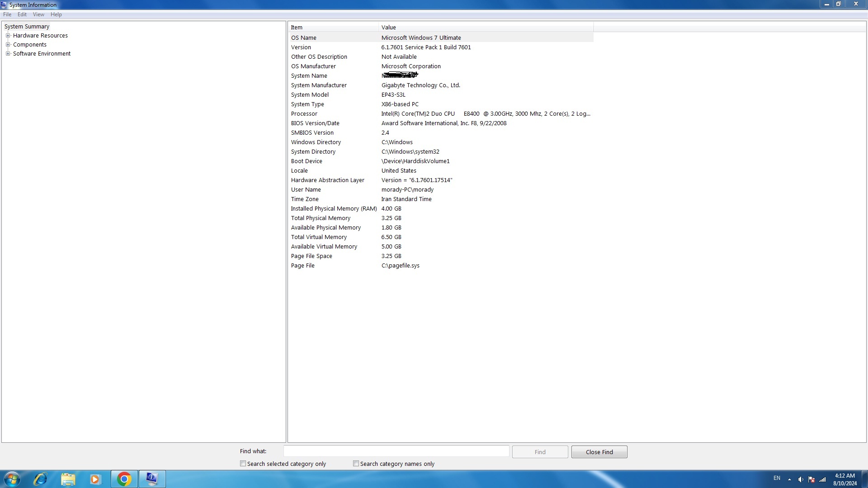Click the Action Center flag tray icon
The image size is (868, 488).
tap(811, 479)
